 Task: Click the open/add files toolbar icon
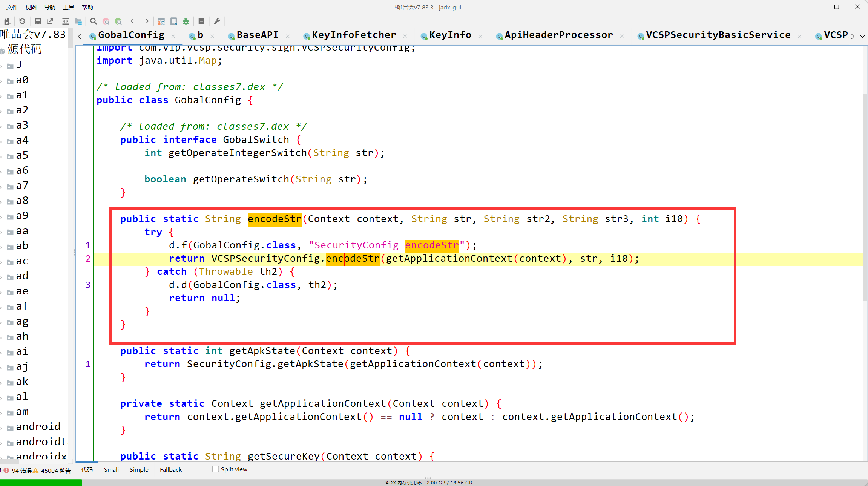(x=7, y=21)
